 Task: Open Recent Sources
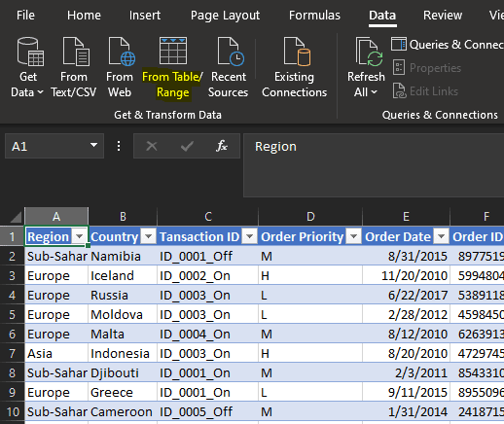pos(228,67)
